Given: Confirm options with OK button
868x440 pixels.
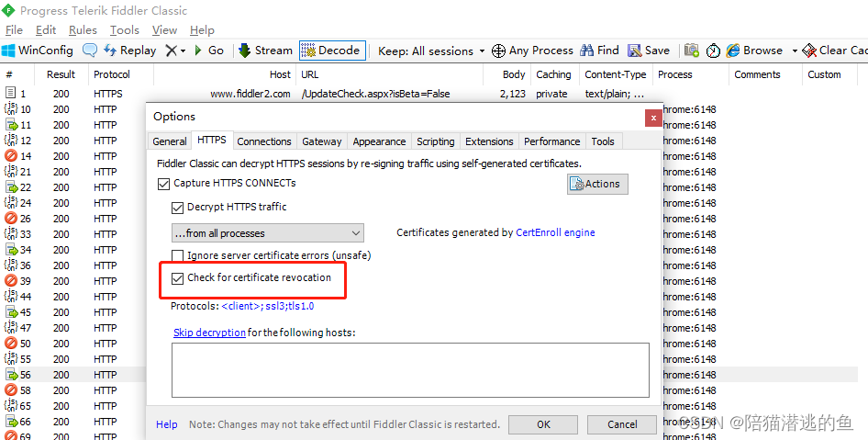Looking at the screenshot, I should [543, 424].
